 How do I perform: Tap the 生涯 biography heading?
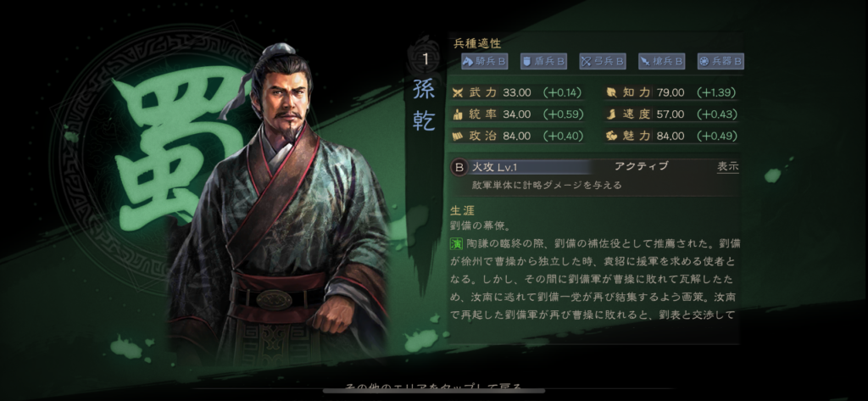tap(463, 211)
